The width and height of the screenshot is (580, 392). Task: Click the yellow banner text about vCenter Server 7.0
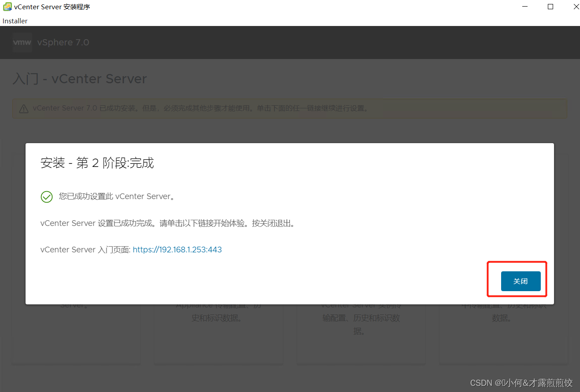coord(201,108)
